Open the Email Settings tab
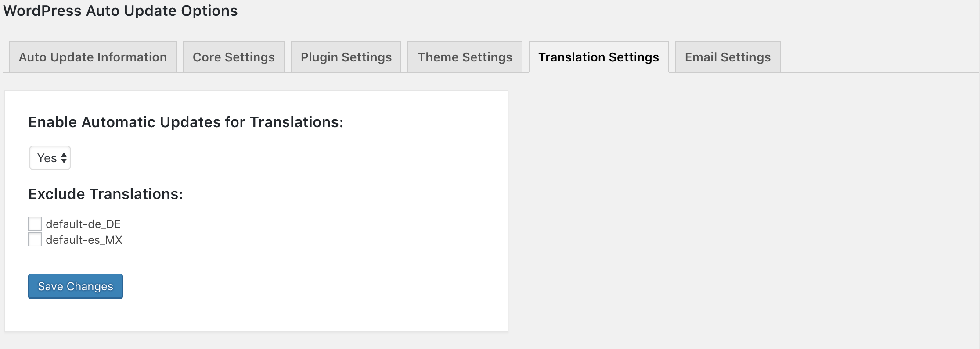980x349 pixels. pos(728,57)
